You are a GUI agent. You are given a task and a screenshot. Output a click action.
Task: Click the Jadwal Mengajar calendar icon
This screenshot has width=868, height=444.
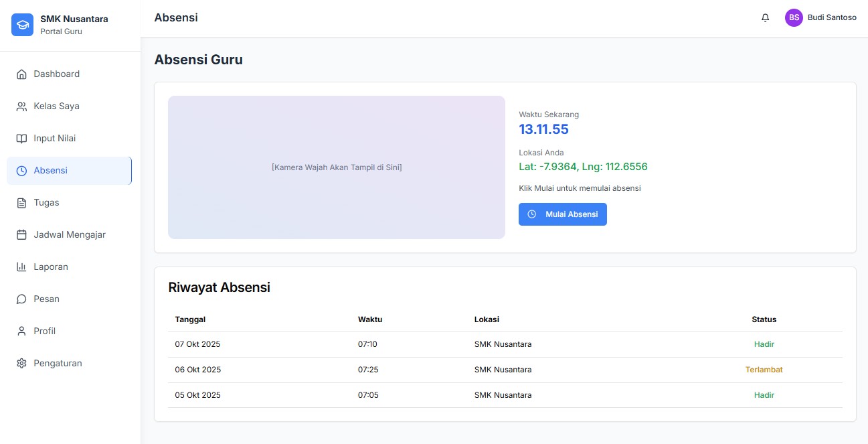tap(21, 235)
